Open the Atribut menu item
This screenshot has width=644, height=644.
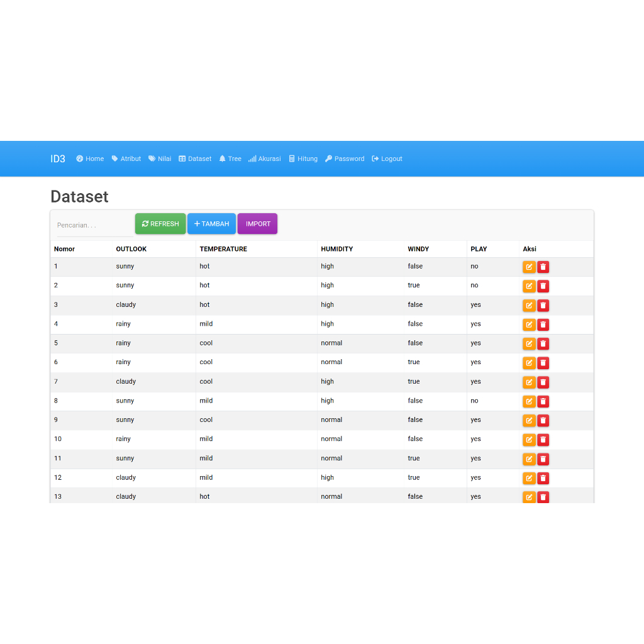point(126,158)
